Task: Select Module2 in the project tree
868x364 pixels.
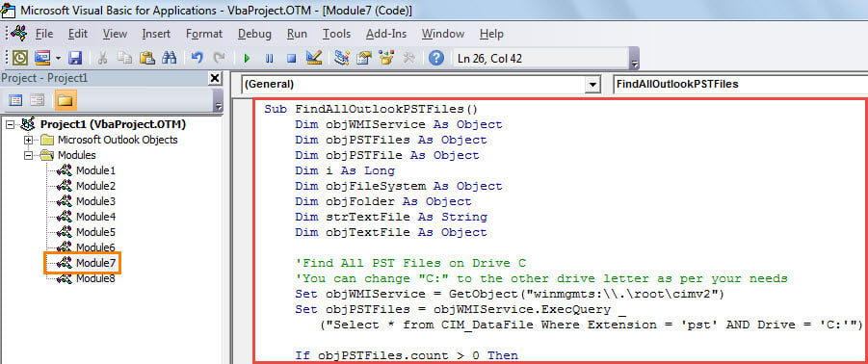Action: pos(95,187)
